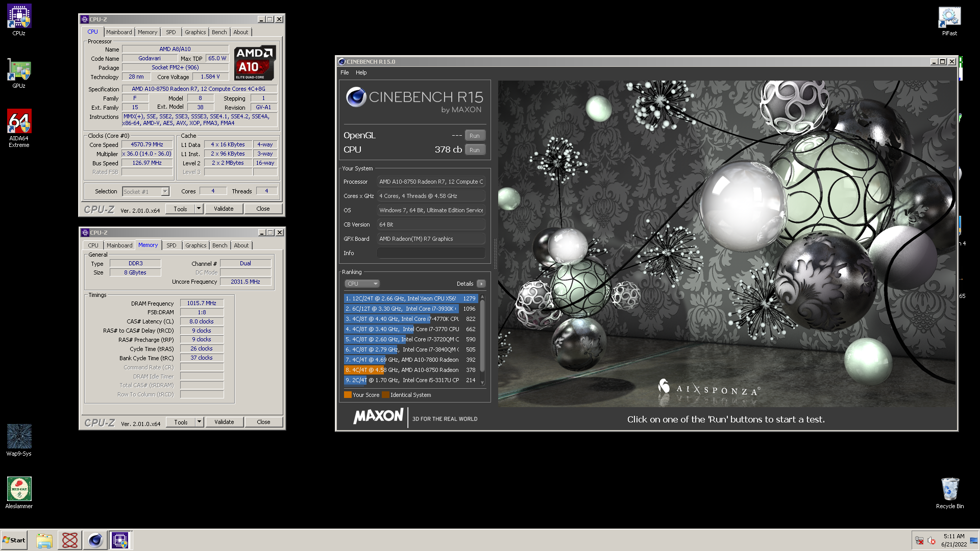This screenshot has height=551, width=980.
Task: Expand the Socket #1 selection dropdown
Action: click(165, 192)
